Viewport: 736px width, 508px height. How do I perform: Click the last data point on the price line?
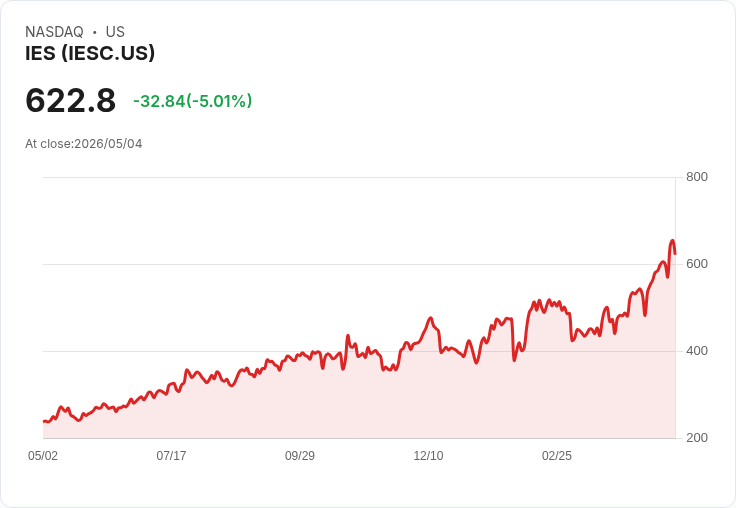pyautogui.click(x=675, y=254)
